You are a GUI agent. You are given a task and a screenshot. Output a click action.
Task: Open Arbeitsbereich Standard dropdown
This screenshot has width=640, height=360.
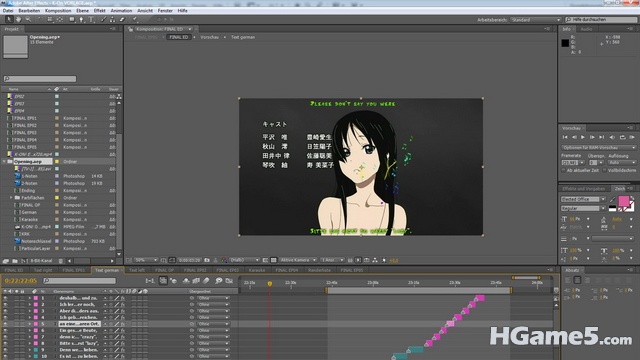536,20
